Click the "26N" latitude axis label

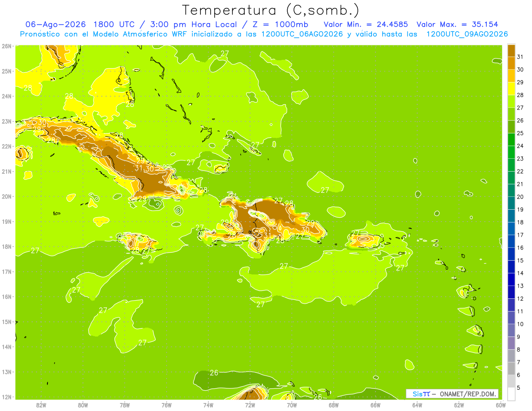pos(7,46)
